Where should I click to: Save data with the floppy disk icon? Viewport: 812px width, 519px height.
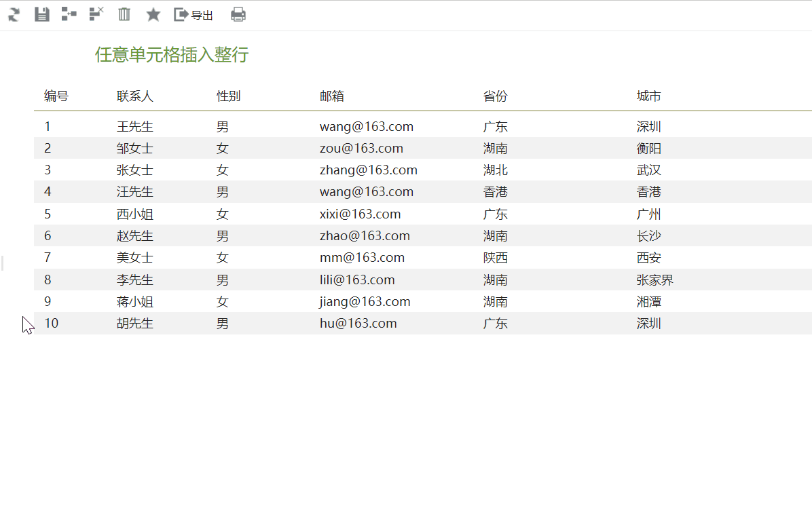click(x=42, y=14)
